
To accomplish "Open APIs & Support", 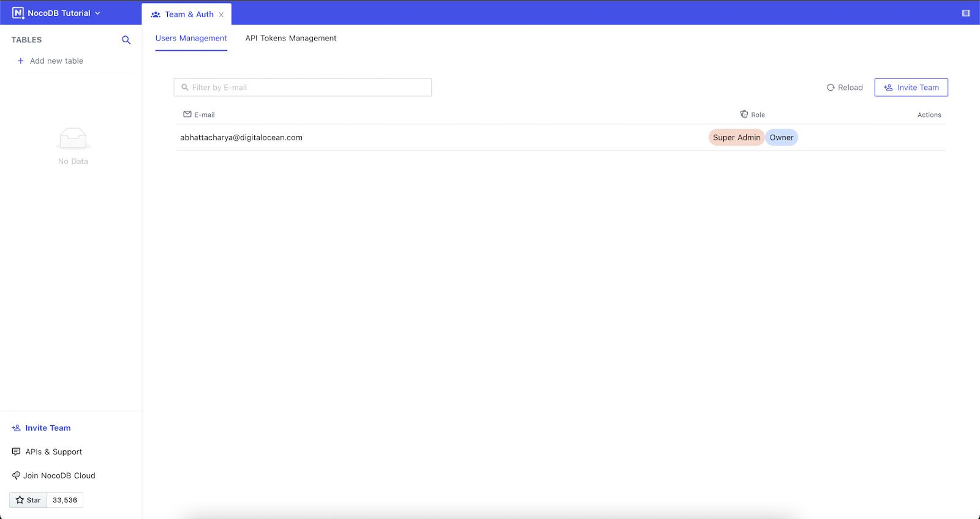I will 47,452.
